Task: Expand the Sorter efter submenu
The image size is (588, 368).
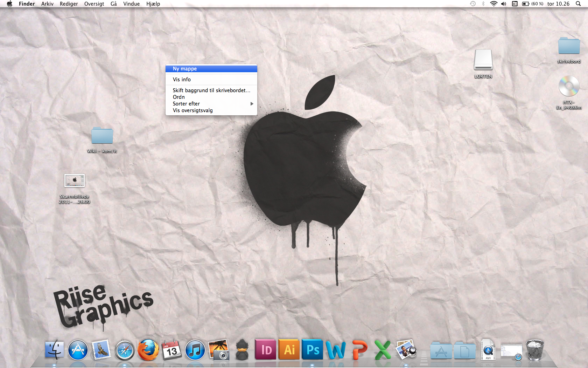Action: tap(211, 104)
